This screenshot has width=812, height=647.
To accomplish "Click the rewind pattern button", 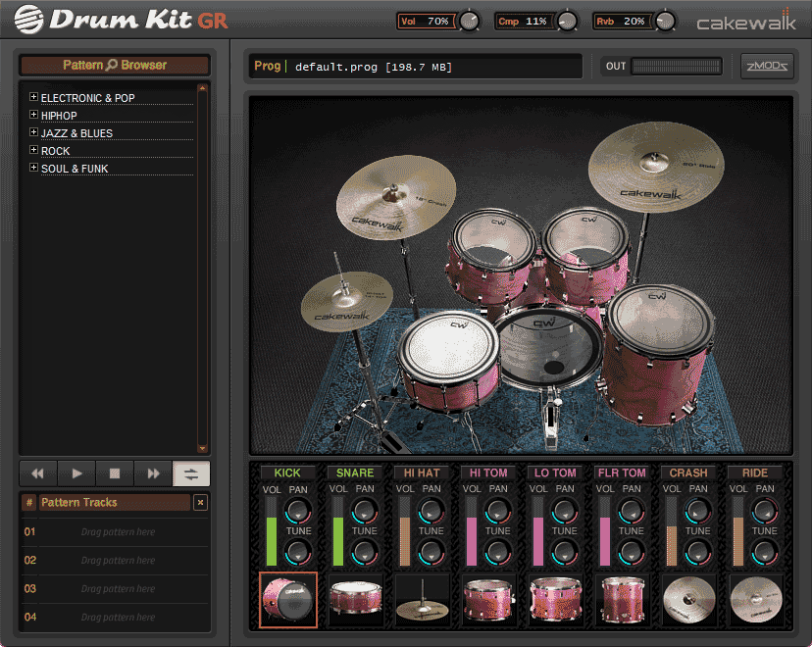I will click(38, 473).
